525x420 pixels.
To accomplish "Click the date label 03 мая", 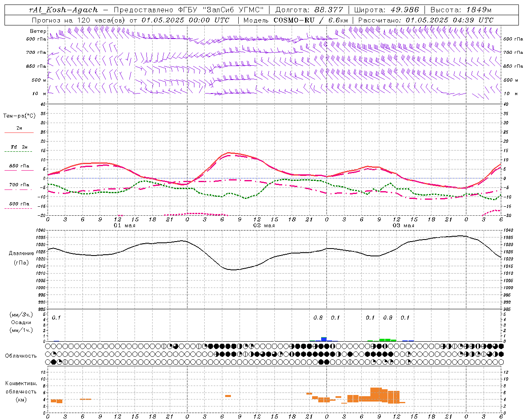I will coord(404,226).
